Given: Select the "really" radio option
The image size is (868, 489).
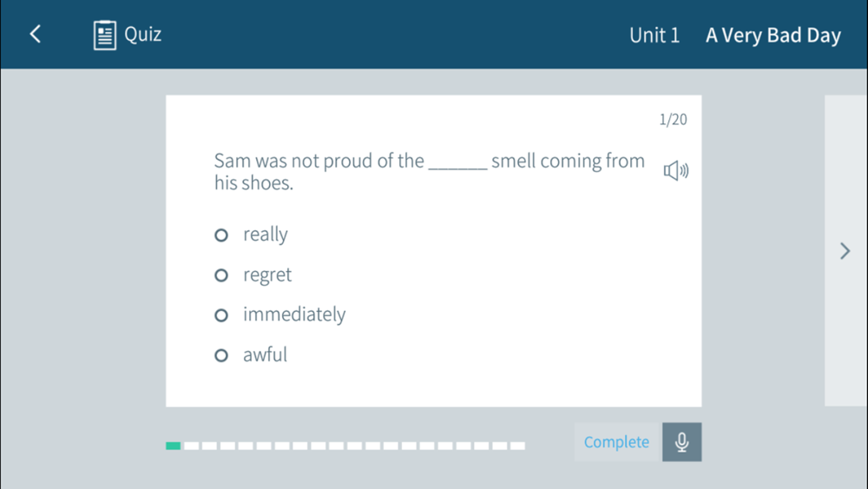Looking at the screenshot, I should pos(221,235).
